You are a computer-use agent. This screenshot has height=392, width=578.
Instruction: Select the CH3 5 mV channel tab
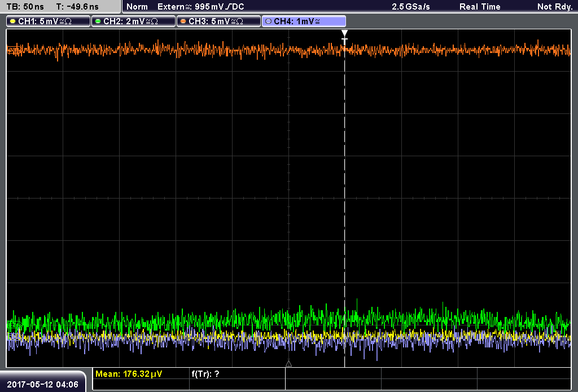point(218,21)
